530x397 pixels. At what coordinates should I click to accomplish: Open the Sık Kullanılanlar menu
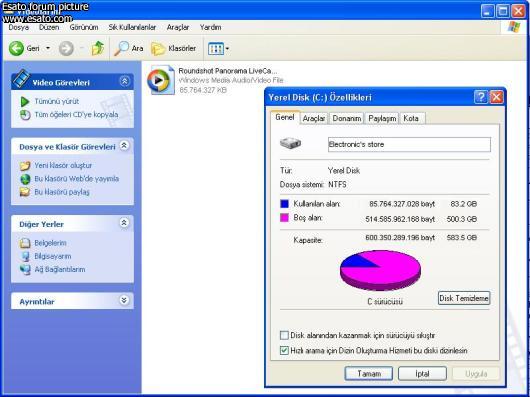pyautogui.click(x=132, y=27)
